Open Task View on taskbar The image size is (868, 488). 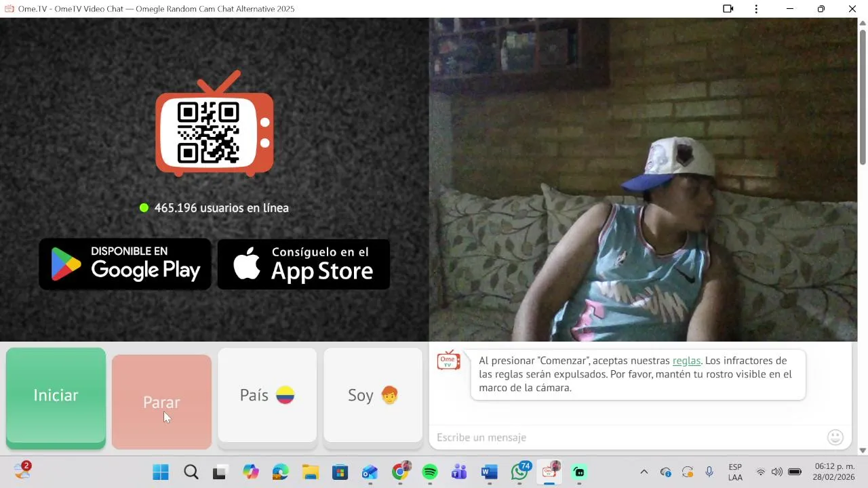219,472
